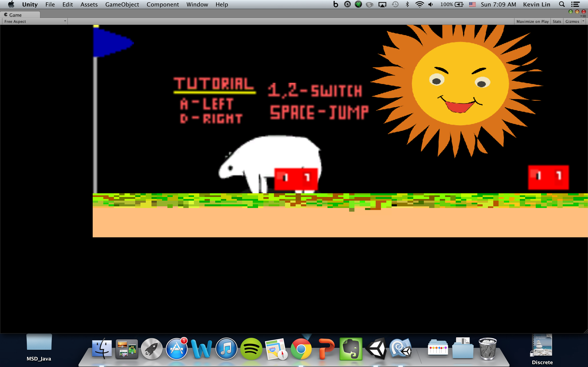Open Evernote from the dock
The height and width of the screenshot is (367, 588).
pos(351,349)
